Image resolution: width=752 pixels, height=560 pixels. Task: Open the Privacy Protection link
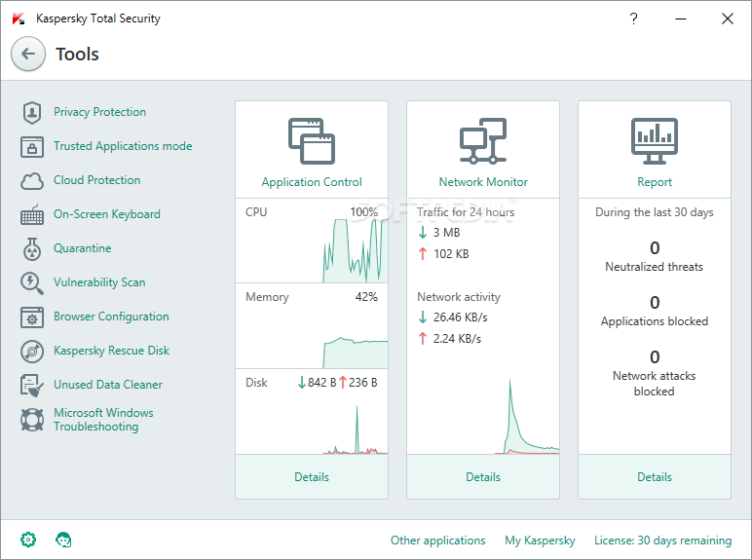(x=99, y=112)
